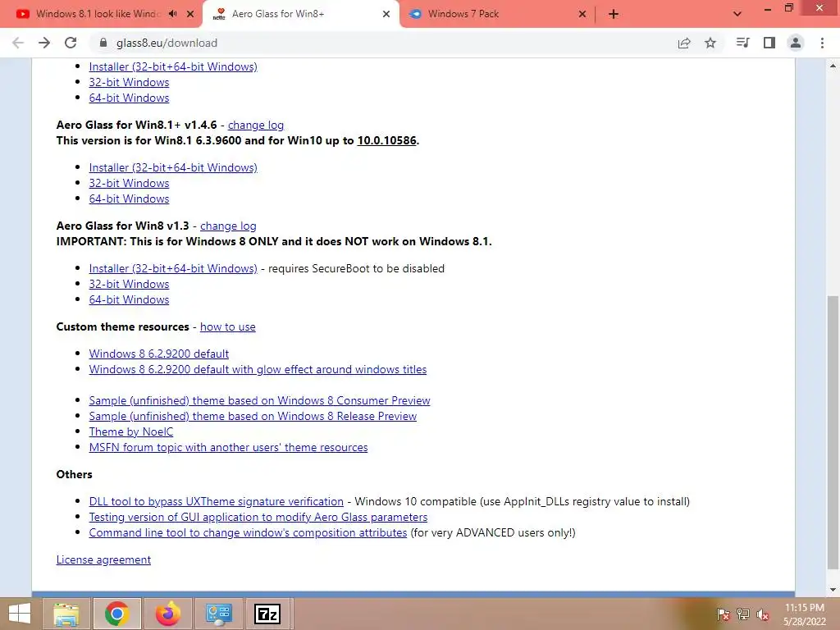Close the Aero Glass for Win8+ tab
840x630 pixels.
386,14
